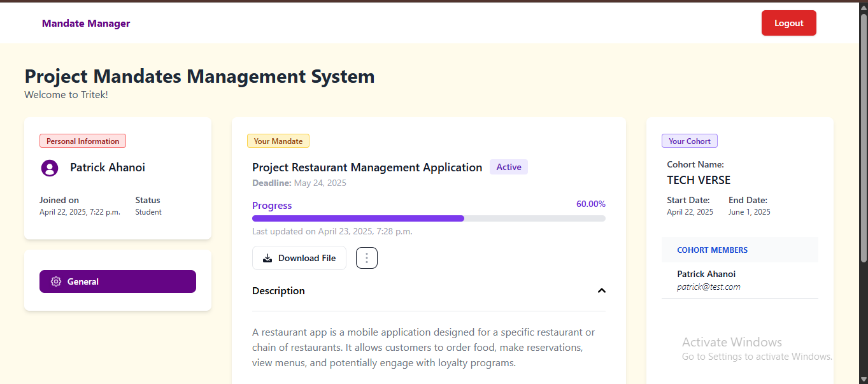This screenshot has height=384, width=868.
Task: Click the purple mandate progress bar
Action: pos(358,218)
